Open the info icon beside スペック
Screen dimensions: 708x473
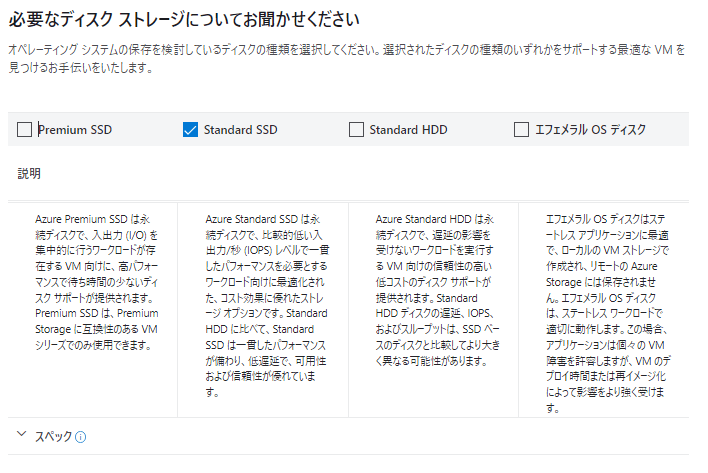coord(80,437)
